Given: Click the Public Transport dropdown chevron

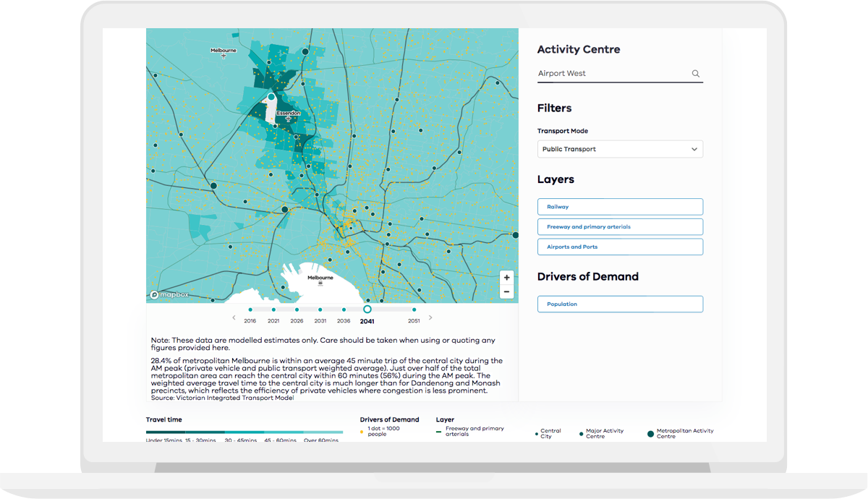Looking at the screenshot, I should click(694, 150).
